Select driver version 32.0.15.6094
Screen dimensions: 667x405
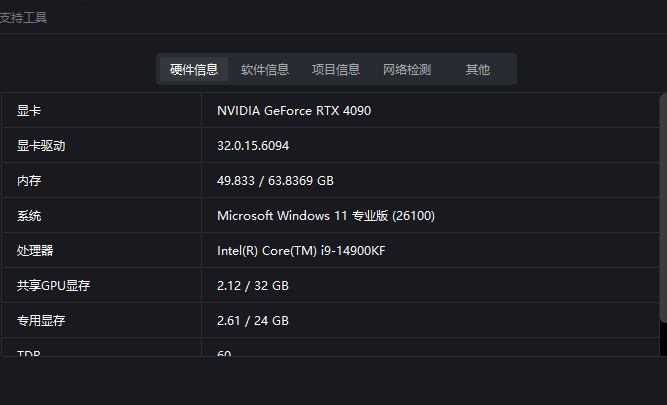click(253, 146)
